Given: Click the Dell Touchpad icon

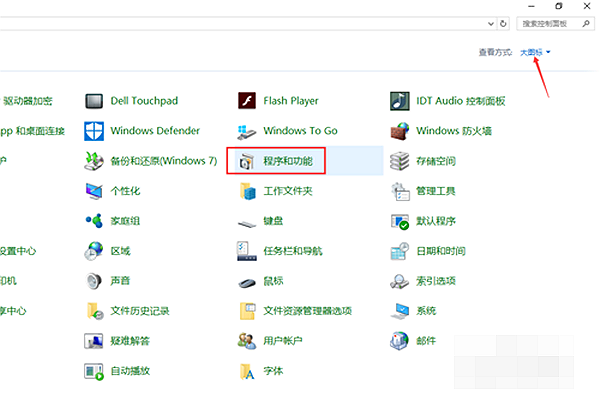Looking at the screenshot, I should click(94, 101).
